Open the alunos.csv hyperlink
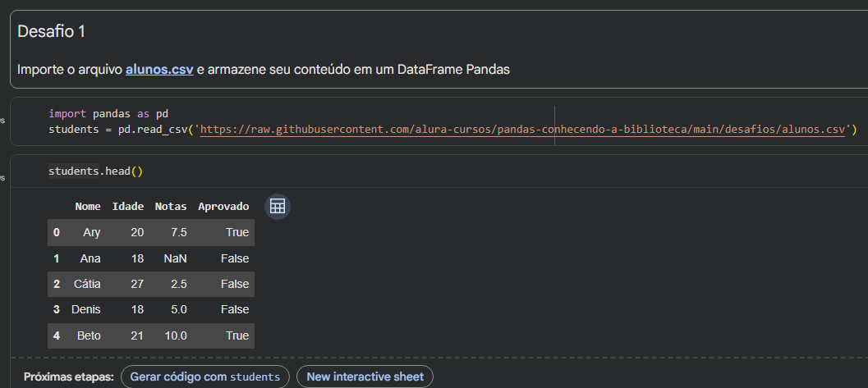The image size is (868, 388). 159,70
